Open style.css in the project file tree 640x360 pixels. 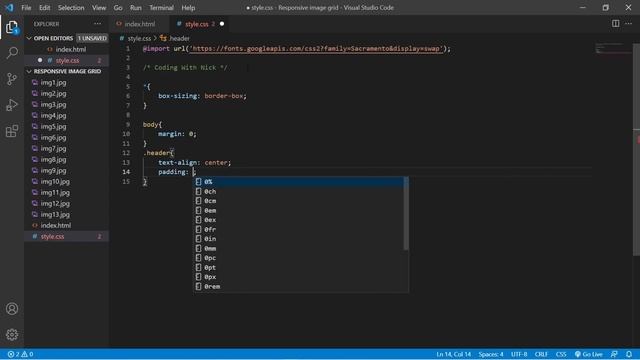pos(67,237)
